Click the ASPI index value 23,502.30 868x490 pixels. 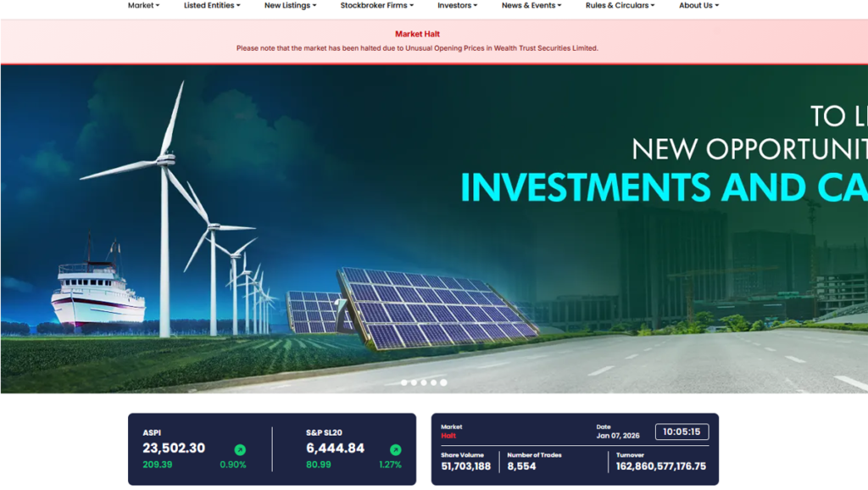point(174,448)
